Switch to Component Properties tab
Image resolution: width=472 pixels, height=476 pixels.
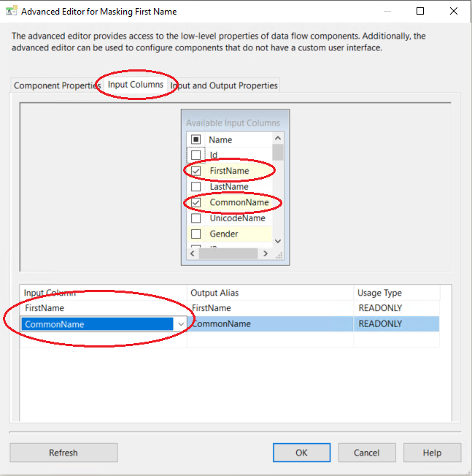tap(57, 85)
